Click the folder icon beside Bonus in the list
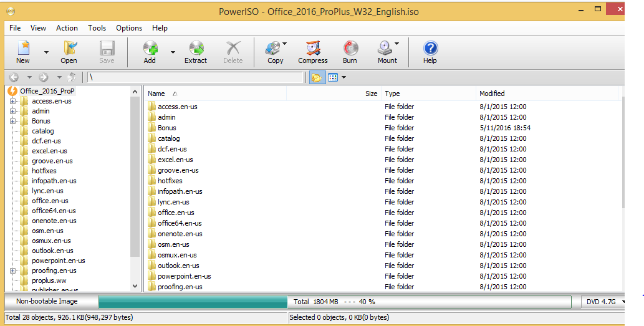Viewport: 644px width, 326px height. [152, 128]
